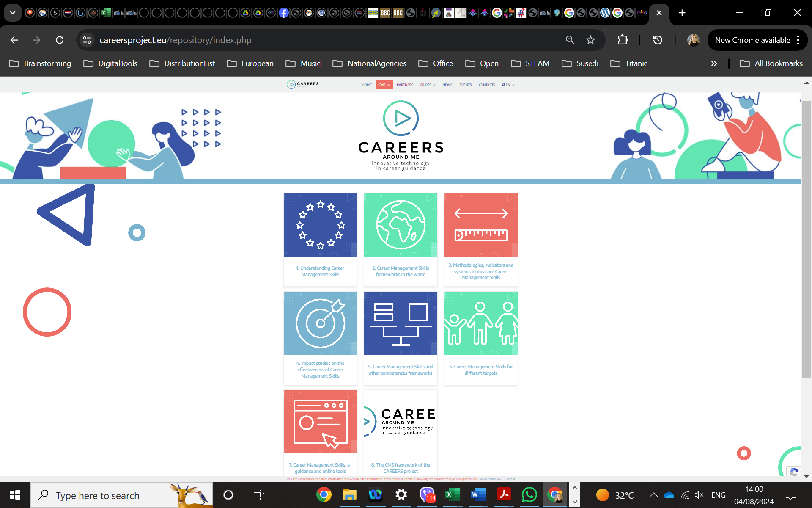Screen dimensions: 812x508
Task: Click link '5. Career Management Skills and other competences'
Action: coord(401,370)
